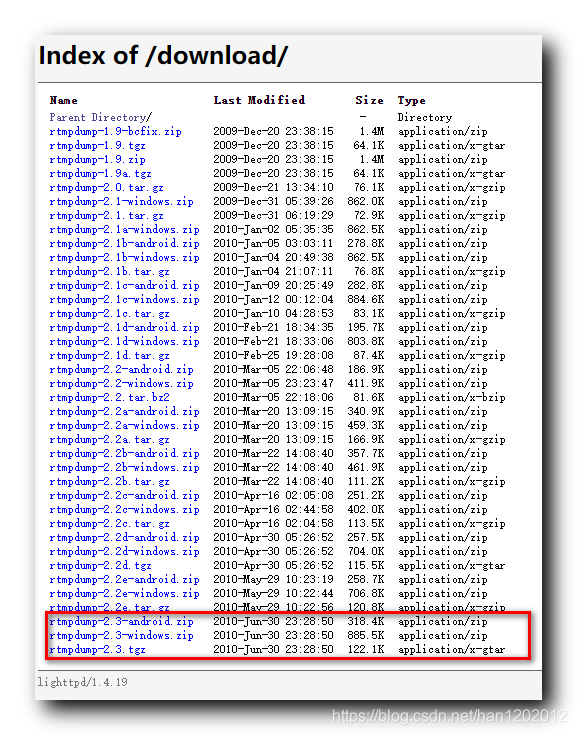Download rtmpdump-2.2d.tgz archive

[x=100, y=565]
